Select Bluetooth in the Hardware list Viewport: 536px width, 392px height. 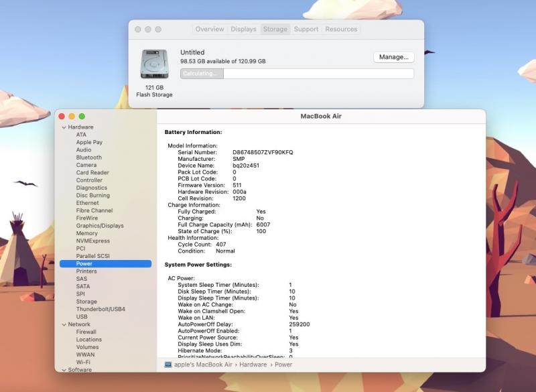coord(88,157)
